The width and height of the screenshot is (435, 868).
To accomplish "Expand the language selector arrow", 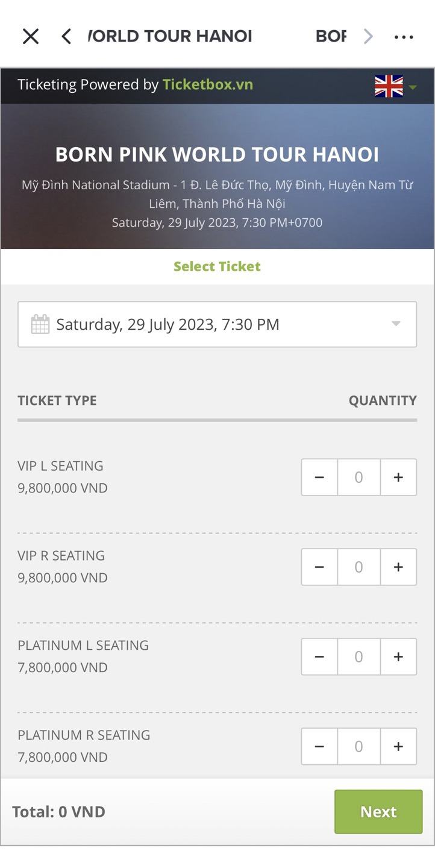I will [413, 87].
